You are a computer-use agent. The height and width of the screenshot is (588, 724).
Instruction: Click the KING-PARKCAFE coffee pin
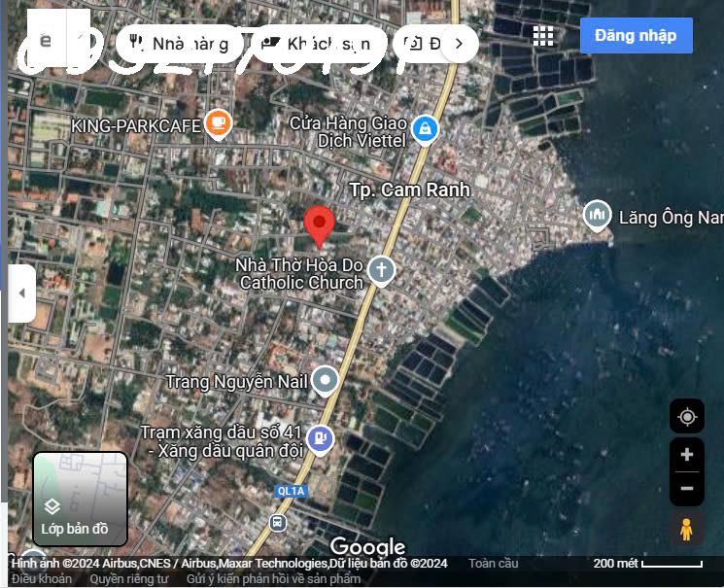coord(219,124)
